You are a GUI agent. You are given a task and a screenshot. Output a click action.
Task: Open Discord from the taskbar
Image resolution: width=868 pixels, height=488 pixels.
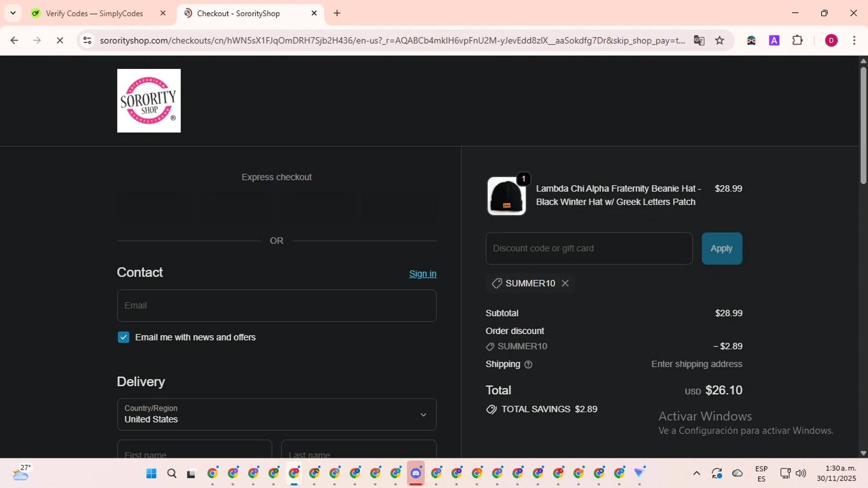coord(416,474)
